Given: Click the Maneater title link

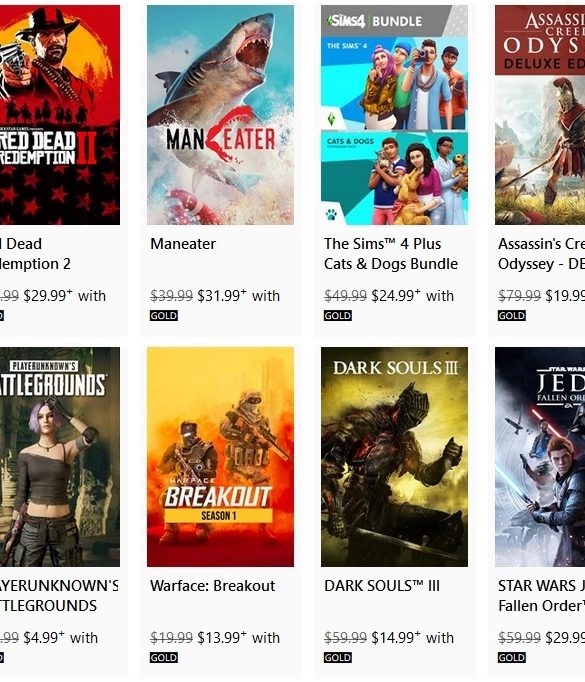Looking at the screenshot, I should click(x=183, y=244).
